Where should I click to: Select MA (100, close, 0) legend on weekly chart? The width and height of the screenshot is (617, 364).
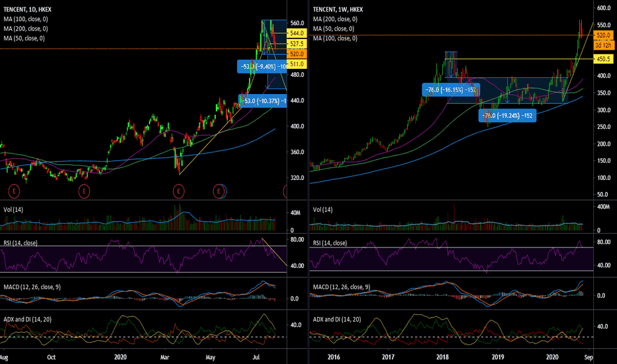[335, 38]
